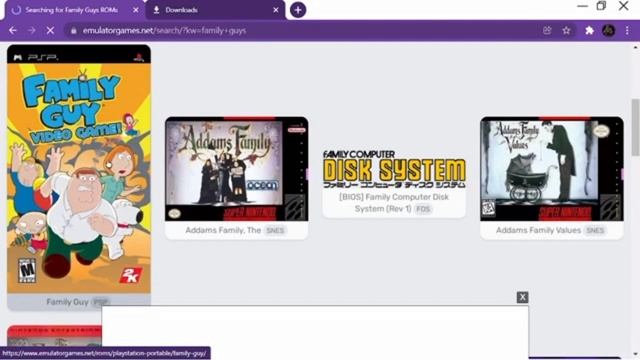Click the Addams Family, The title
The height and width of the screenshot is (360, 640).
(223, 230)
